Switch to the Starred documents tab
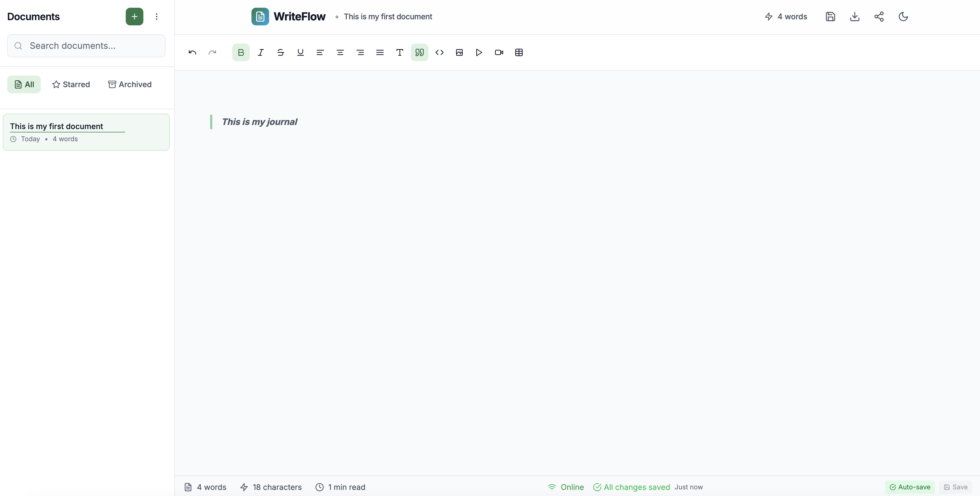 point(71,84)
